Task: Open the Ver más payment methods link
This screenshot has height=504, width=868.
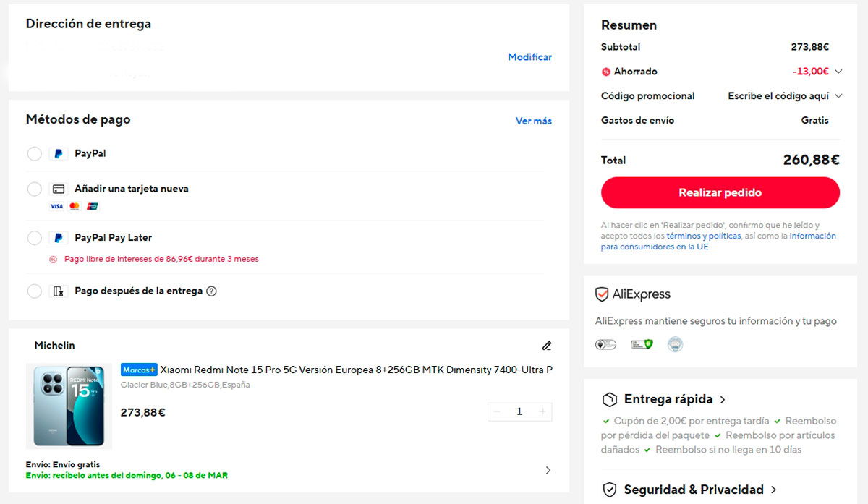Action: (533, 121)
